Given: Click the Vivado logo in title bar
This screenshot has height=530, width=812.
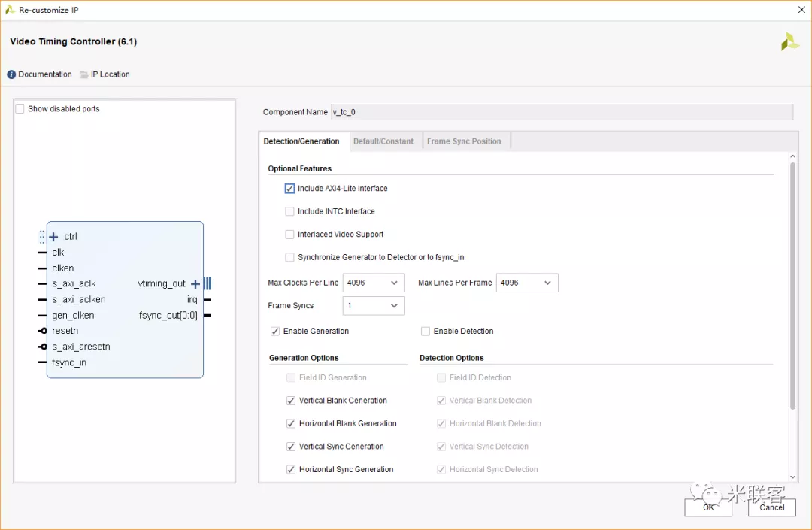Looking at the screenshot, I should tap(10, 9).
